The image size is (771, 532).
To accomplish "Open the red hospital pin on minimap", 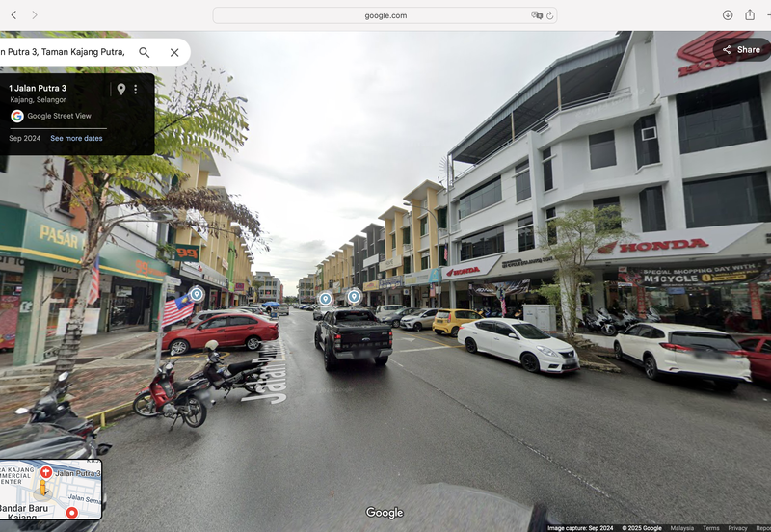I will click(45, 472).
